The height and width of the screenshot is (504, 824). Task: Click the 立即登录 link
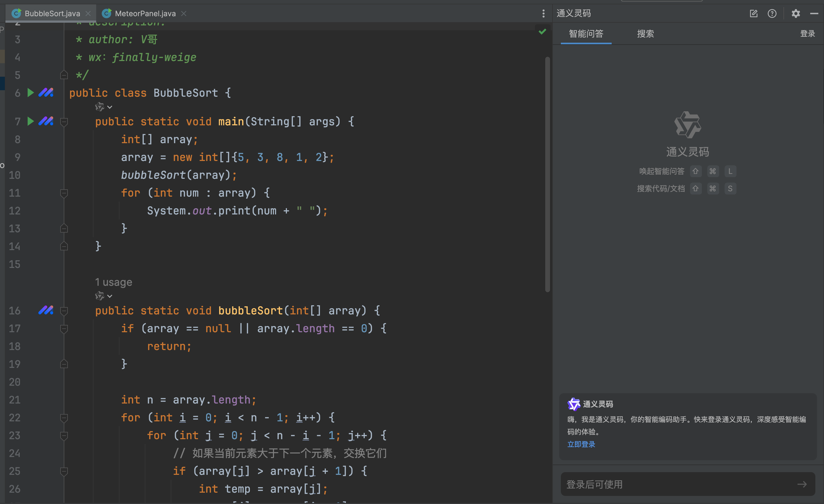click(581, 444)
